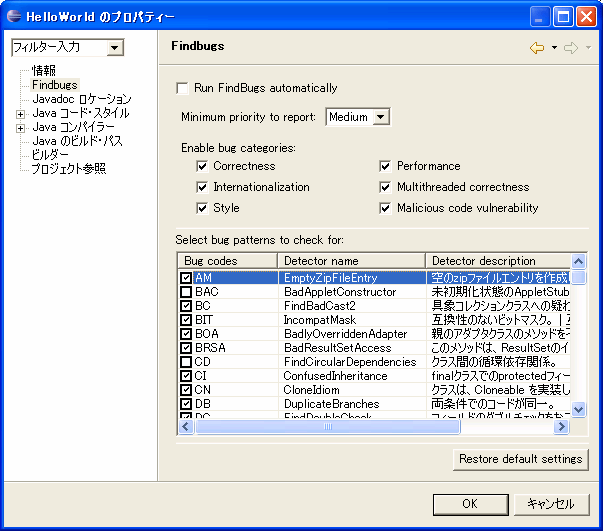This screenshot has width=603, height=531.
Task: Select Javadoc ロケーション tree item
Action: coord(82,99)
